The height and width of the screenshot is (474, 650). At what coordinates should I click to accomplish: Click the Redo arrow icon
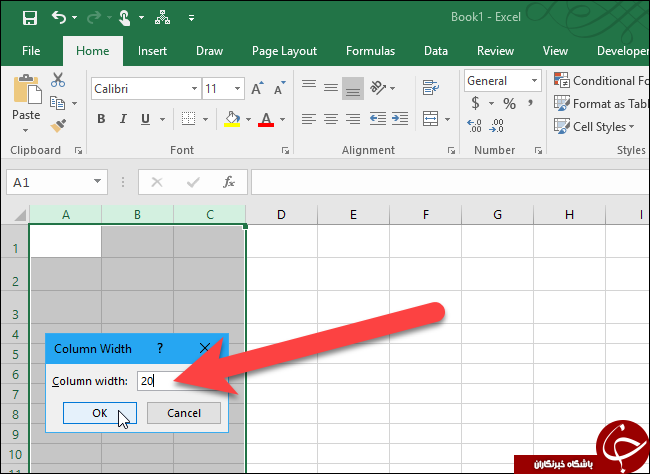tap(94, 17)
